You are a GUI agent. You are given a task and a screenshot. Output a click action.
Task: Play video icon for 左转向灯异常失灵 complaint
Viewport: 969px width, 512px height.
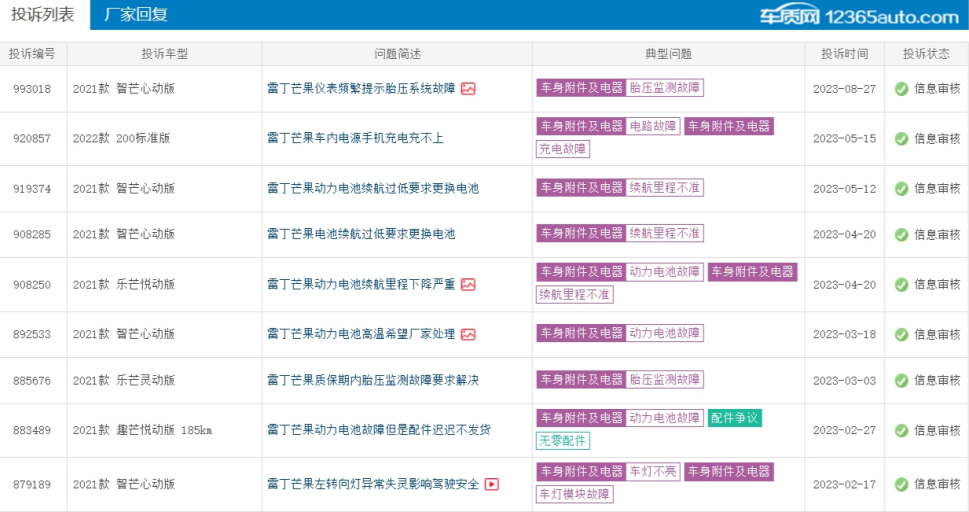[492, 484]
